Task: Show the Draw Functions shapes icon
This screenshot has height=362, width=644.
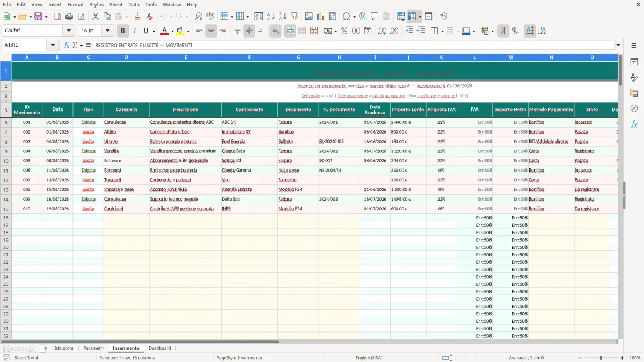Action: pos(443,17)
